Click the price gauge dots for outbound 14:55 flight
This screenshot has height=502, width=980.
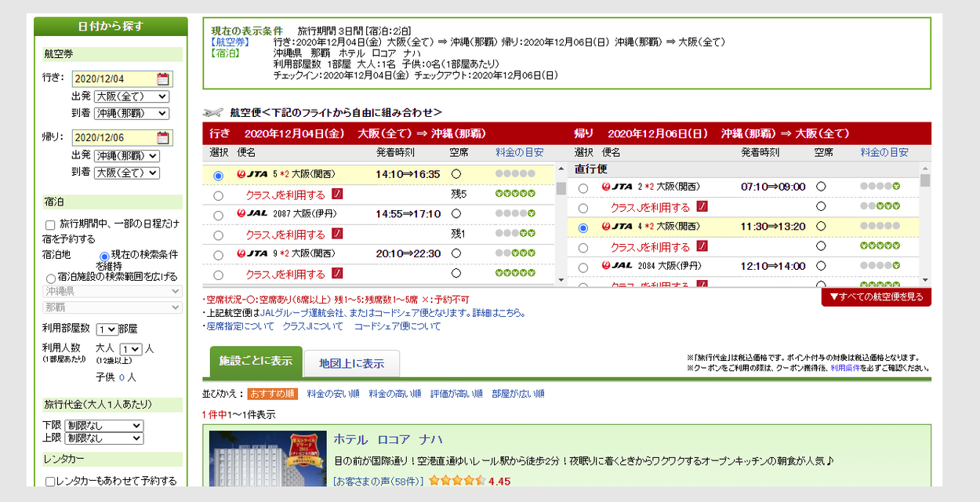[x=515, y=213]
